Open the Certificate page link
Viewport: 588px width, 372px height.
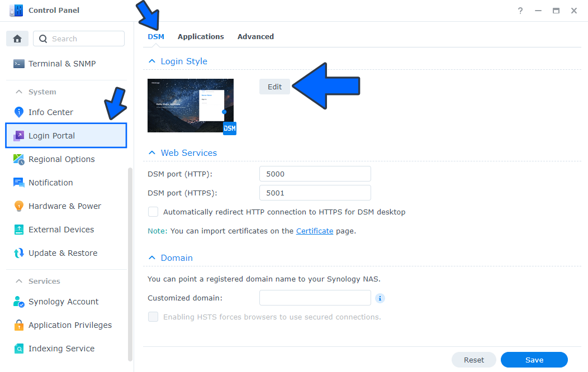pyautogui.click(x=315, y=231)
